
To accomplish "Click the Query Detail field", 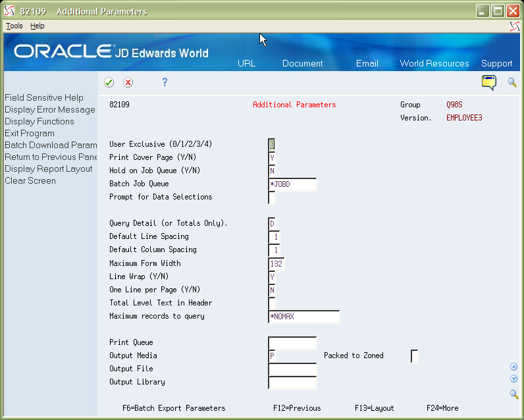I will tap(272, 224).
